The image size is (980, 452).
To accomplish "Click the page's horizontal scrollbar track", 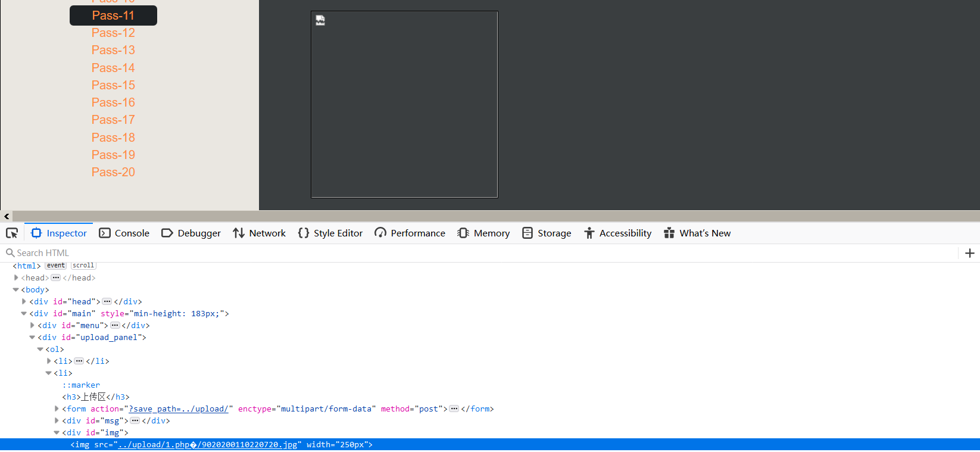I will tap(496, 216).
